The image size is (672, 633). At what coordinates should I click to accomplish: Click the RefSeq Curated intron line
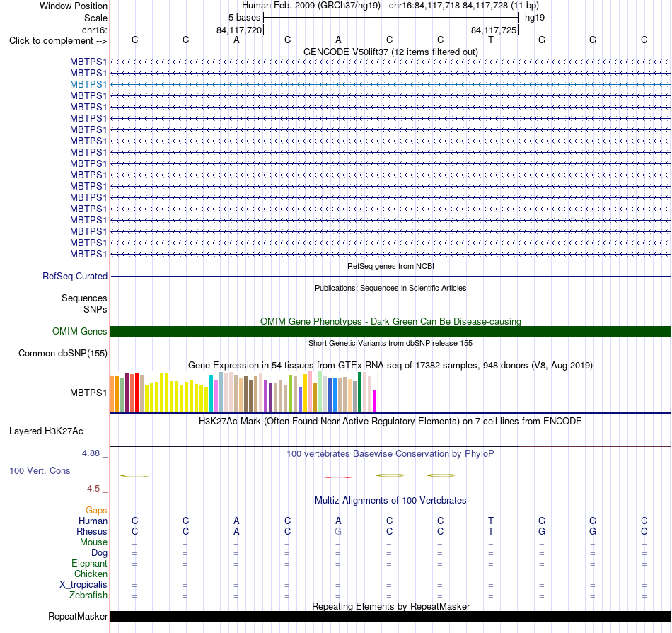click(x=390, y=276)
